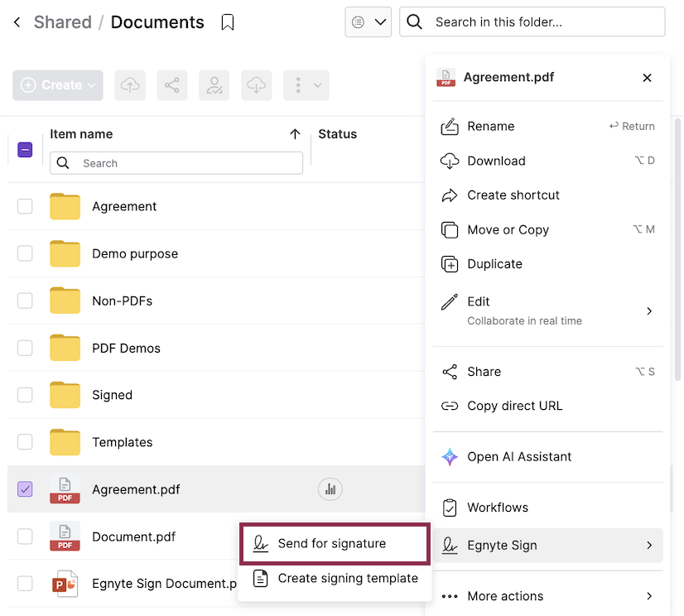The height and width of the screenshot is (616, 684).
Task: Click the share icon in toolbar
Action: [172, 85]
